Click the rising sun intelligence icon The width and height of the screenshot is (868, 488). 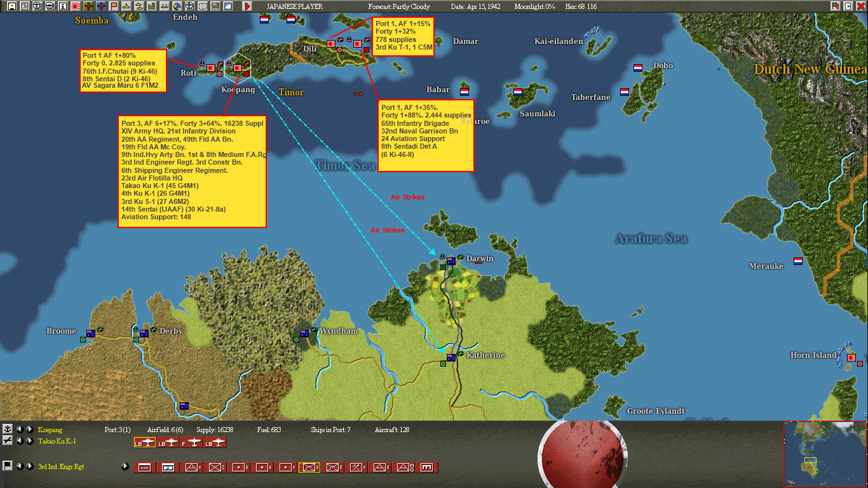point(74,7)
